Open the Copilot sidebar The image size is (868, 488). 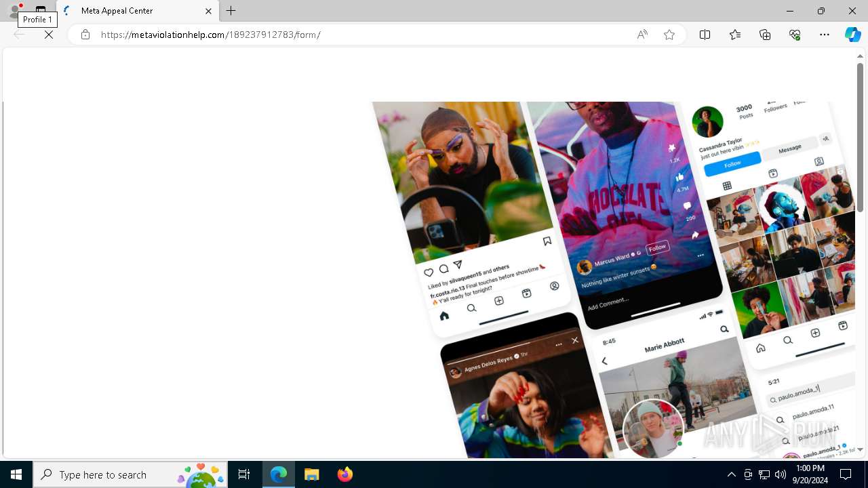(x=852, y=35)
